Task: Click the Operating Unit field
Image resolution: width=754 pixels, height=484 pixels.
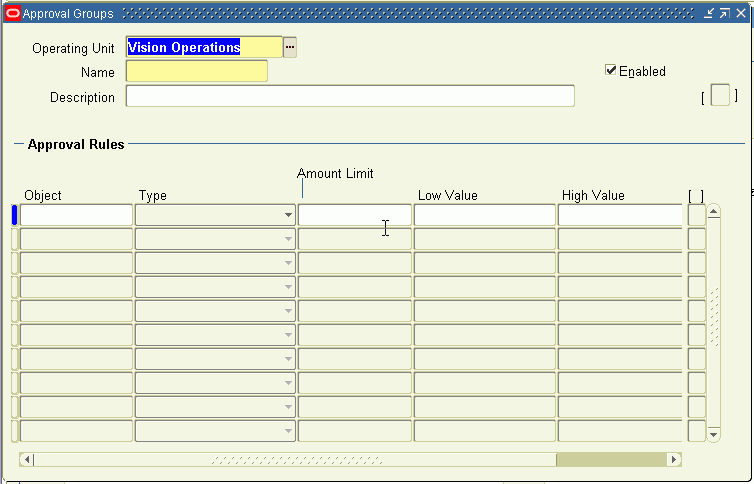Action: click(204, 47)
